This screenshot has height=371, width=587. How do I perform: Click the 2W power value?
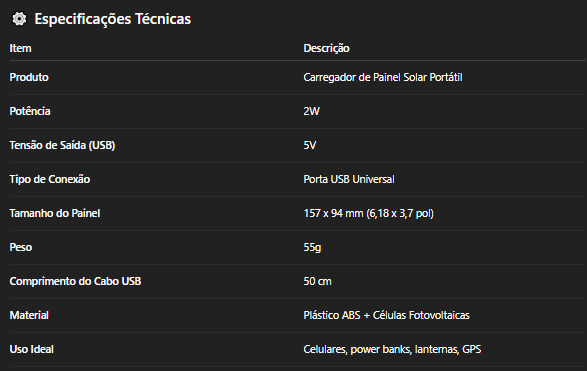311,111
